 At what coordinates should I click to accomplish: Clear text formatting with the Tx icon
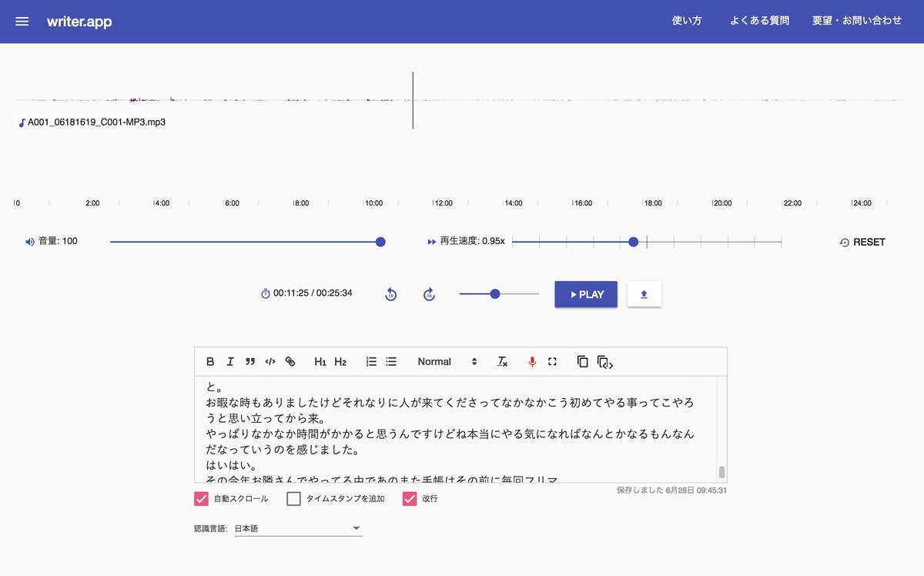[x=502, y=361]
